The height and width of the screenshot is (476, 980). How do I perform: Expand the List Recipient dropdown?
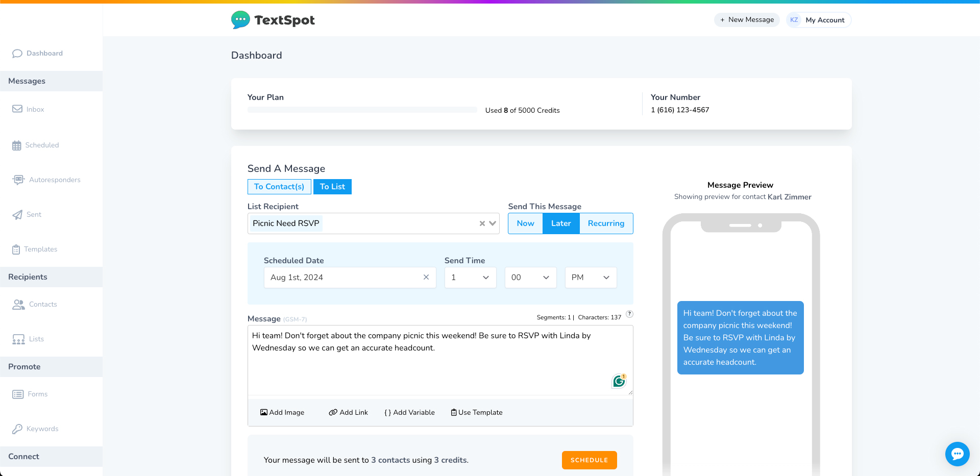492,223
